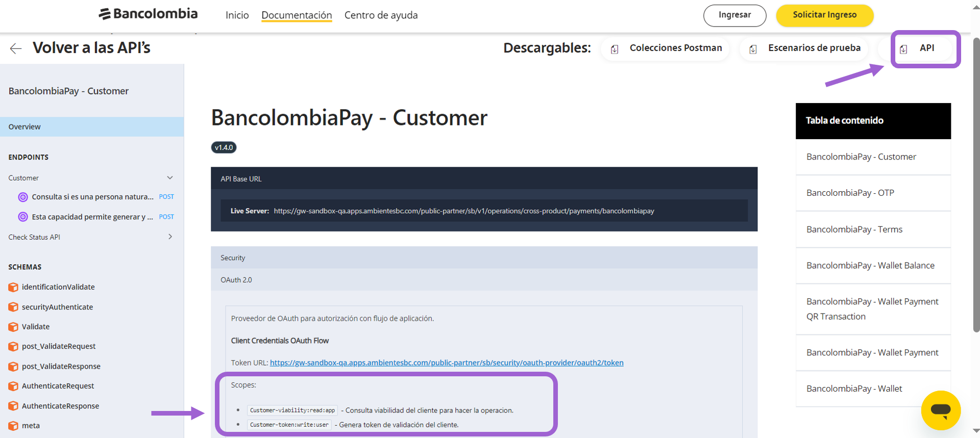Image resolution: width=980 pixels, height=438 pixels.
Task: Click the Security section header
Action: pyautogui.click(x=484, y=258)
